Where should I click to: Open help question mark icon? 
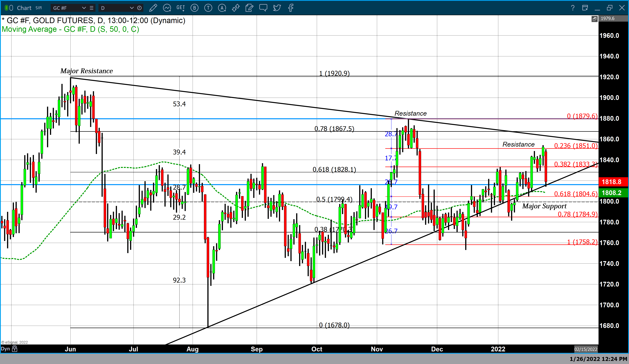573,8
